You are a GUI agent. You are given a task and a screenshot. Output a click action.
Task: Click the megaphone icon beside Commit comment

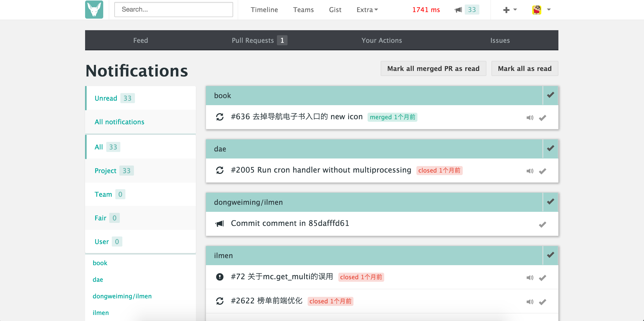coord(220,224)
